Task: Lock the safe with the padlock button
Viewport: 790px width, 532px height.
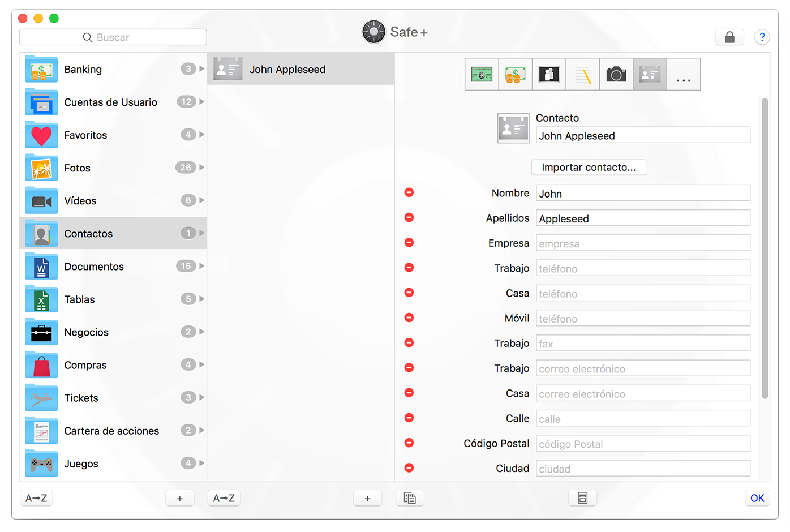Action: 729,37
